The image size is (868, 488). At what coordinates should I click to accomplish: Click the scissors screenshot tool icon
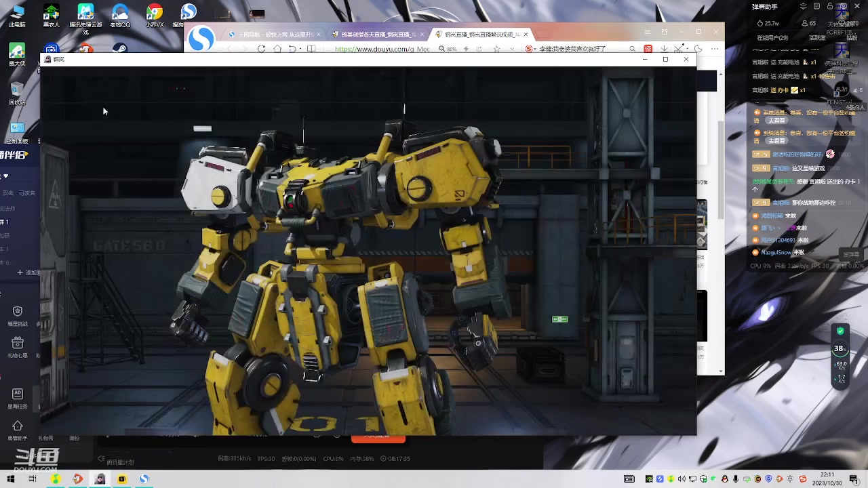pos(679,49)
